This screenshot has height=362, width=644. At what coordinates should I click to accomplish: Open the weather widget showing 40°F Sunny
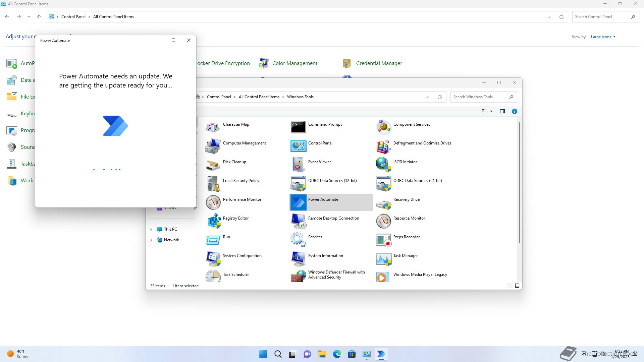[x=18, y=354]
